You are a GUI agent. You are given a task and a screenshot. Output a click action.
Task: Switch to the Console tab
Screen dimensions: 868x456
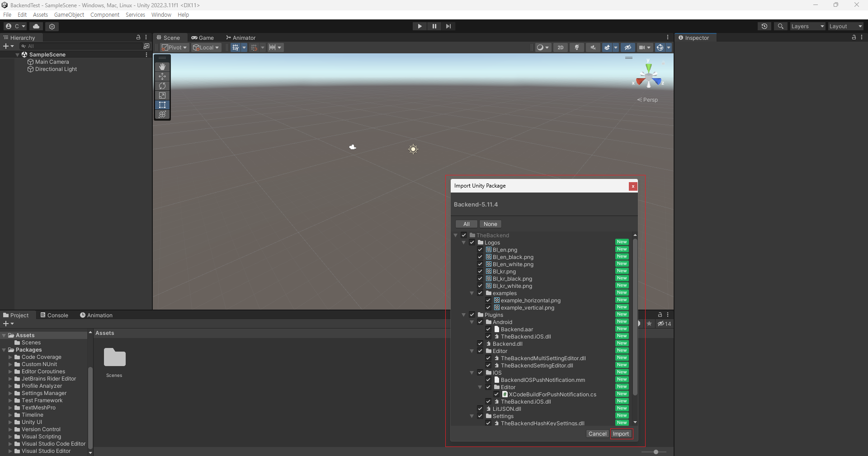[54, 315]
